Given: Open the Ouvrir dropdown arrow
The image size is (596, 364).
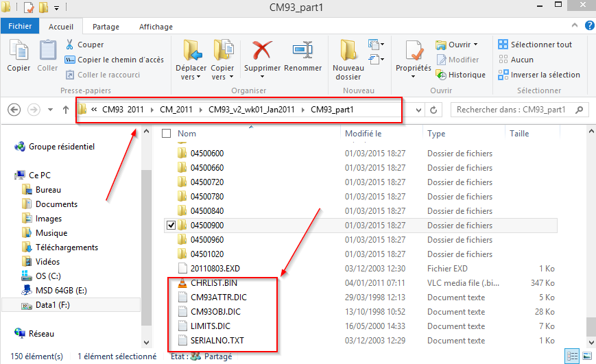Looking at the screenshot, I should (475, 45).
